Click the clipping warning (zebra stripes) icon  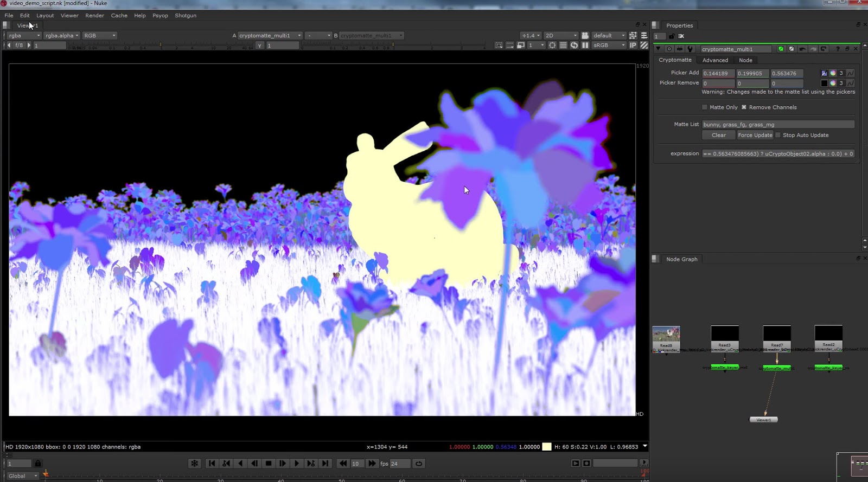click(644, 46)
